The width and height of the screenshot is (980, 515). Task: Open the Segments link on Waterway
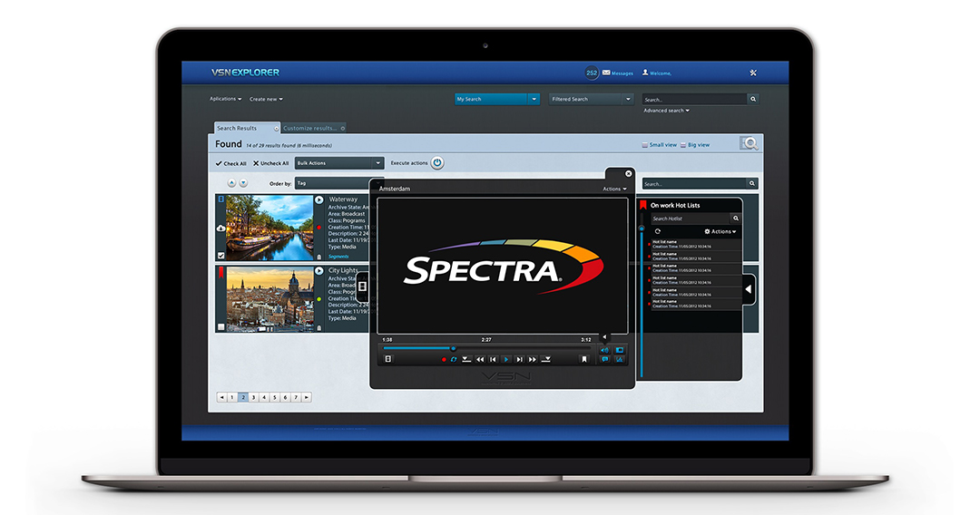338,257
